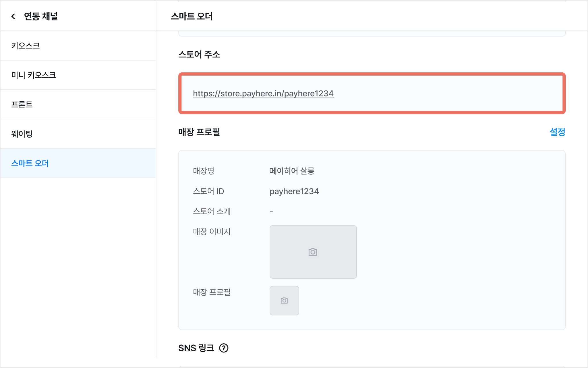Click the red-outlined store address box
Image resolution: width=588 pixels, height=368 pixels.
[372, 93]
